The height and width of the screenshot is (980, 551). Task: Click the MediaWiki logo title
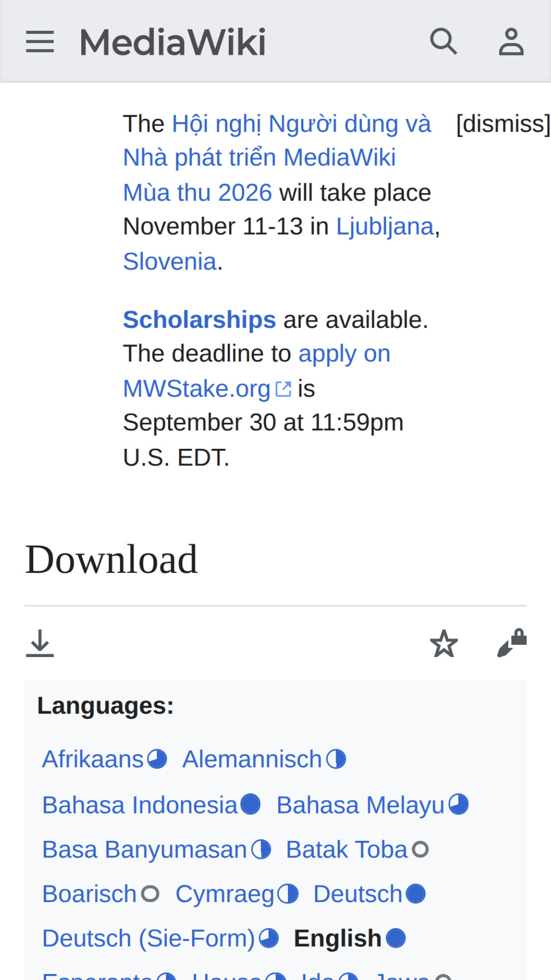(x=172, y=42)
